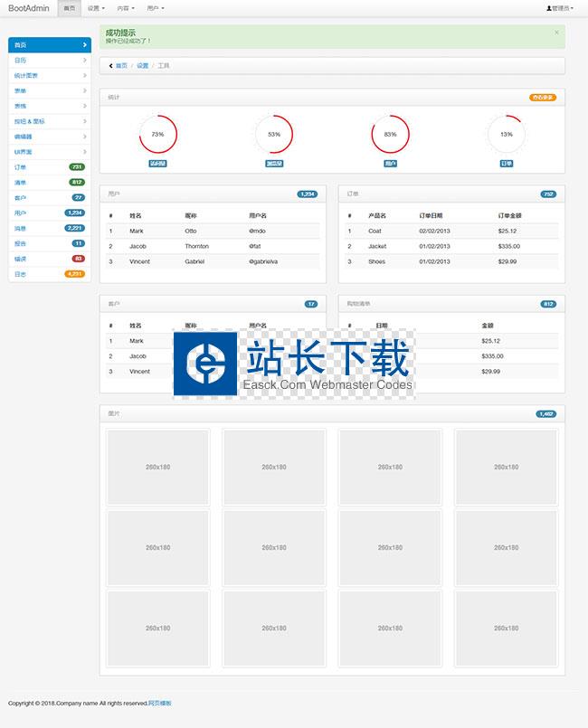The image size is (588, 728).
Task: Click the breadcrumb back arrow icon
Action: (x=110, y=66)
